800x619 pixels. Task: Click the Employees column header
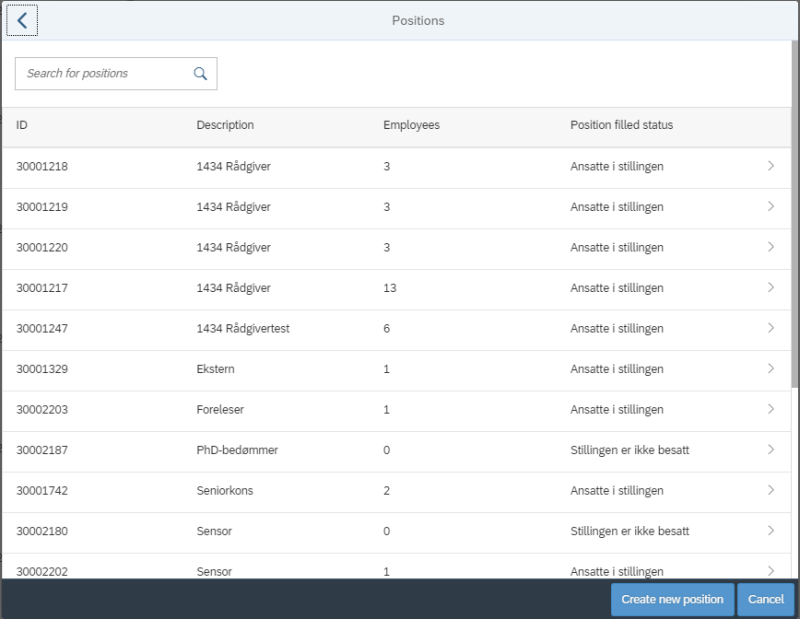[x=411, y=125]
